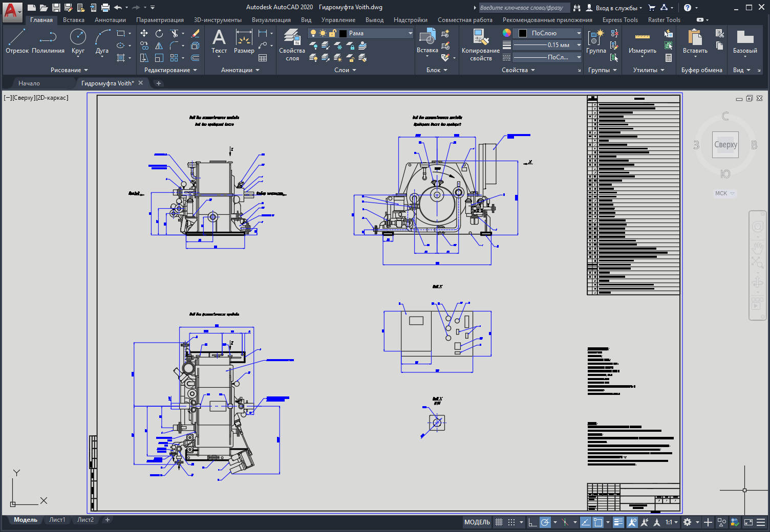
Task: Click the Измерить (Measure) utility
Action: 642,41
